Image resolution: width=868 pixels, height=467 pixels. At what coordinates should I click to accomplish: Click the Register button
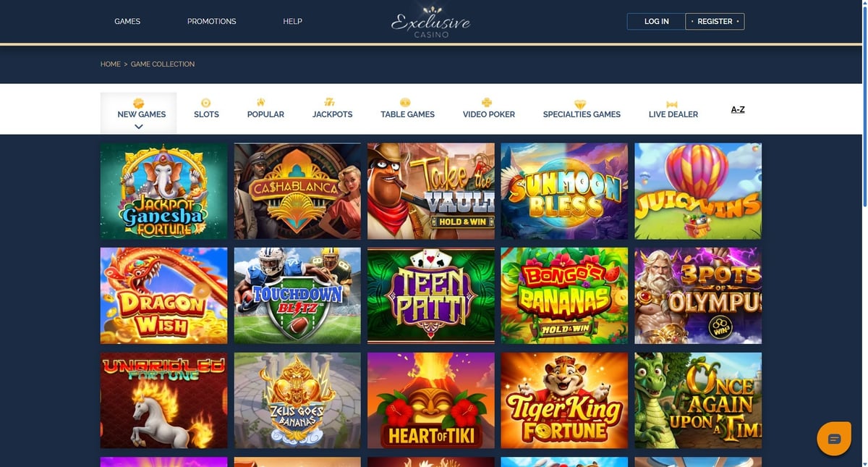click(715, 22)
